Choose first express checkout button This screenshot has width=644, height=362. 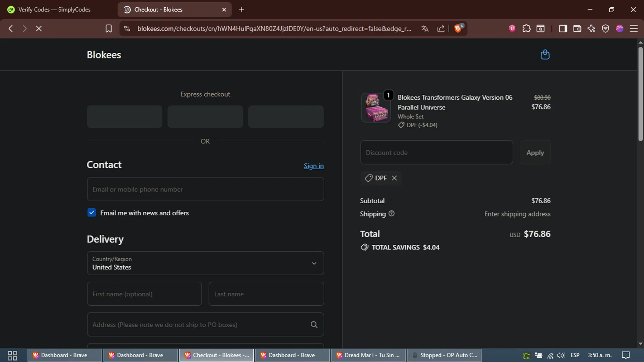(125, 116)
